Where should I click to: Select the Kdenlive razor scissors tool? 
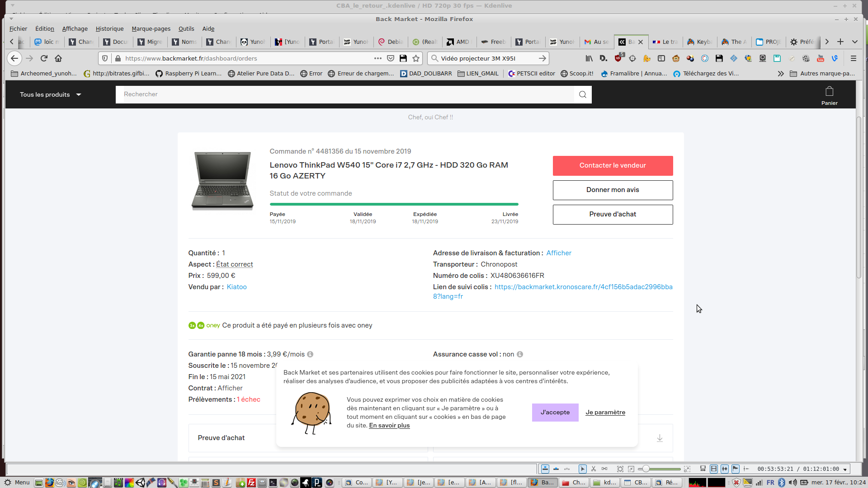[594, 469]
